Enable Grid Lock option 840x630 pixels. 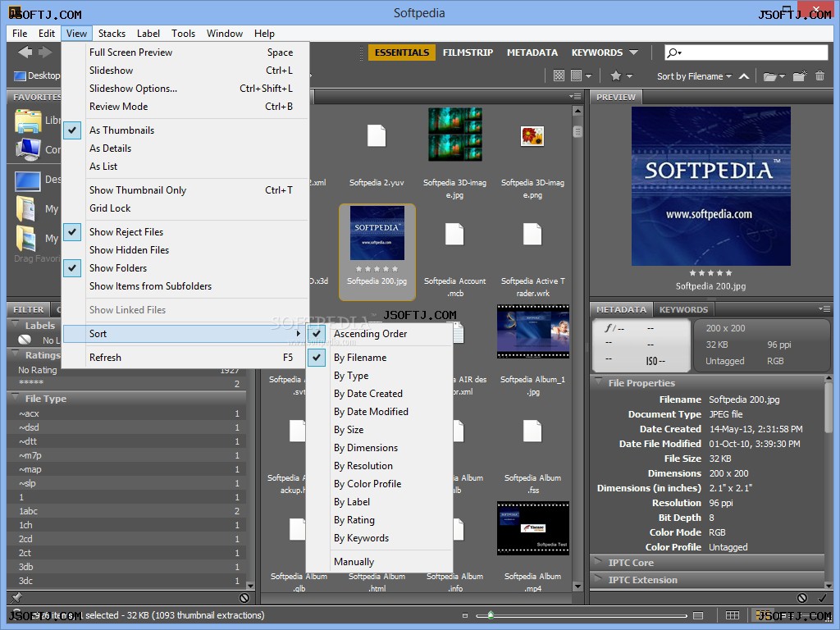[x=185, y=208]
